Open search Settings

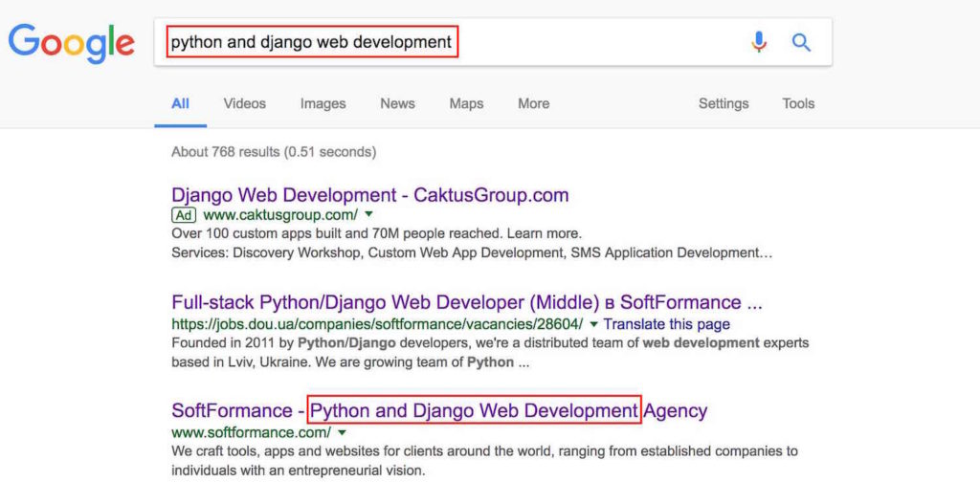[724, 103]
